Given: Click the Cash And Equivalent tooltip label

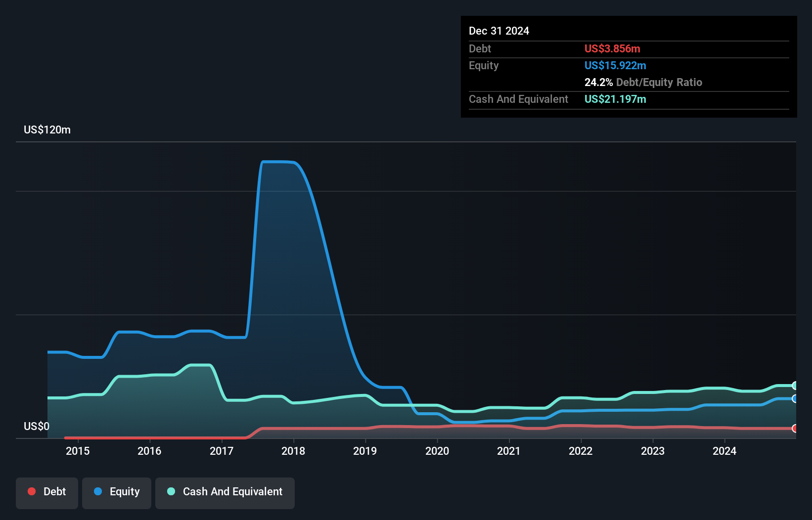Looking at the screenshot, I should click(518, 99).
